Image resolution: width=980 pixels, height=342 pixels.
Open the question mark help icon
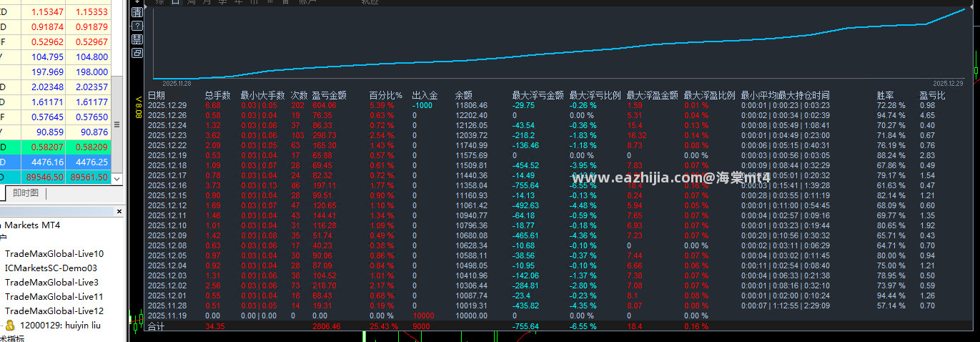[x=137, y=26]
